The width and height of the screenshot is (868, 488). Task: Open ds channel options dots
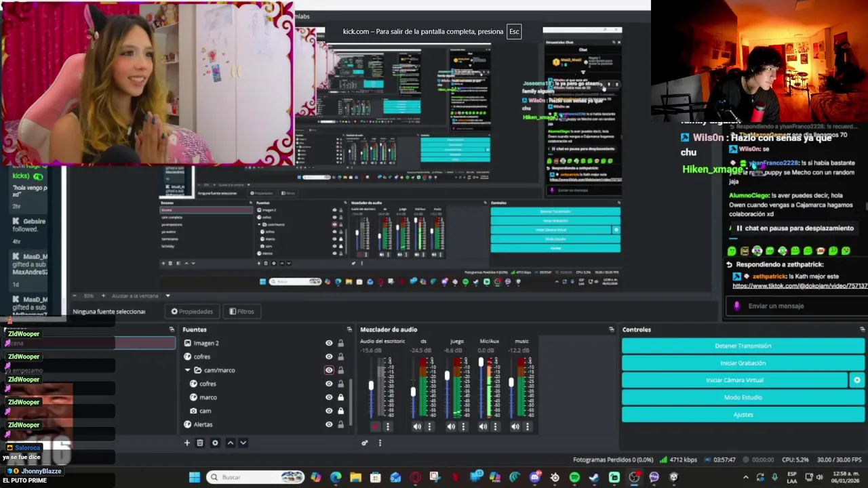tap(429, 426)
